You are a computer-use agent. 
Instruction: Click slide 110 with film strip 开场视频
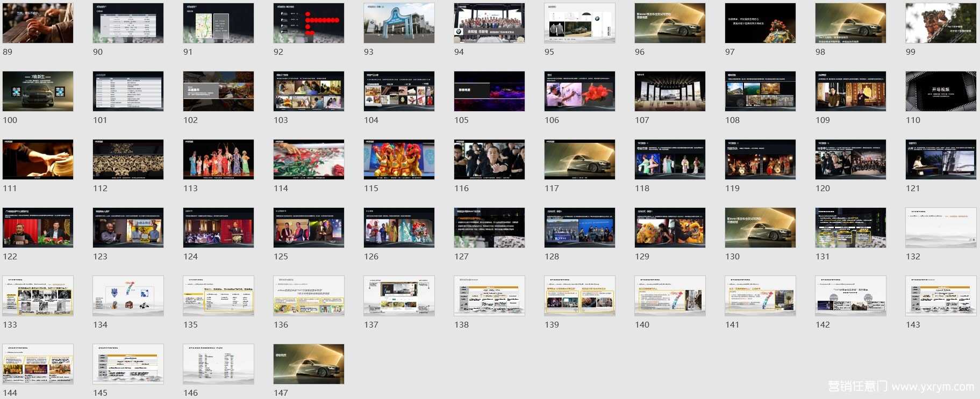(x=941, y=91)
